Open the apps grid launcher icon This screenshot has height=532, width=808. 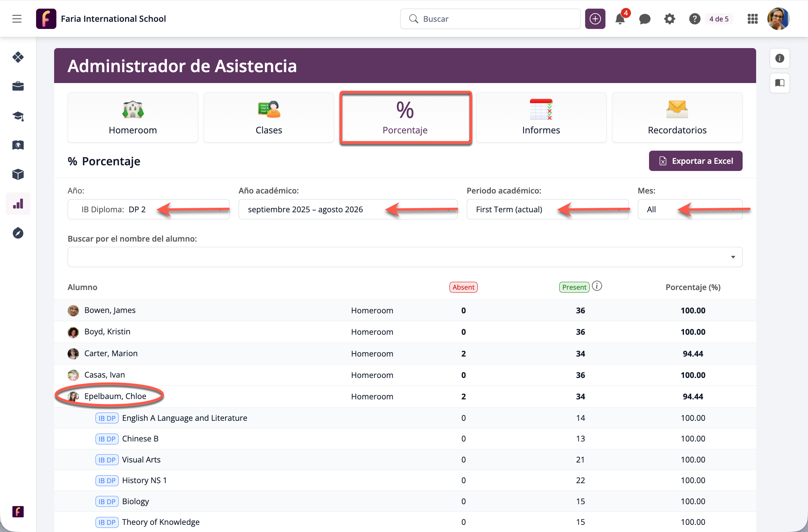[752, 19]
